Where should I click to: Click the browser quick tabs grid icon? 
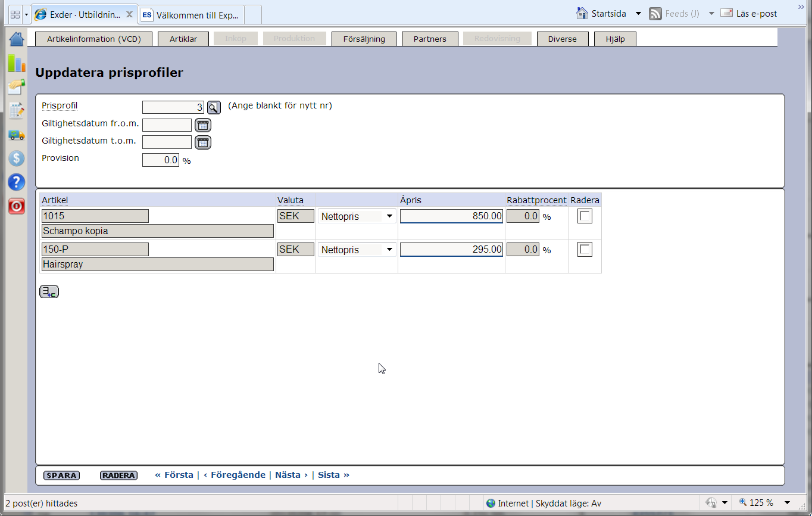(x=15, y=14)
